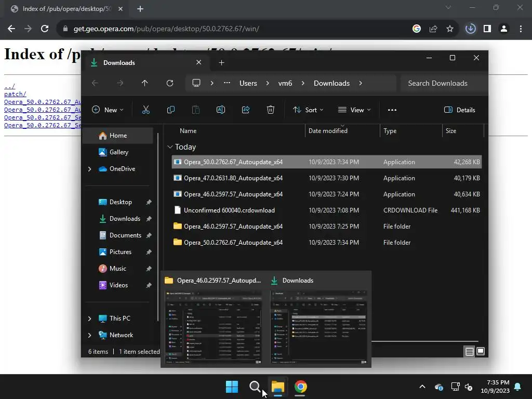
Task: Open the Windows Start menu
Action: [x=232, y=387]
